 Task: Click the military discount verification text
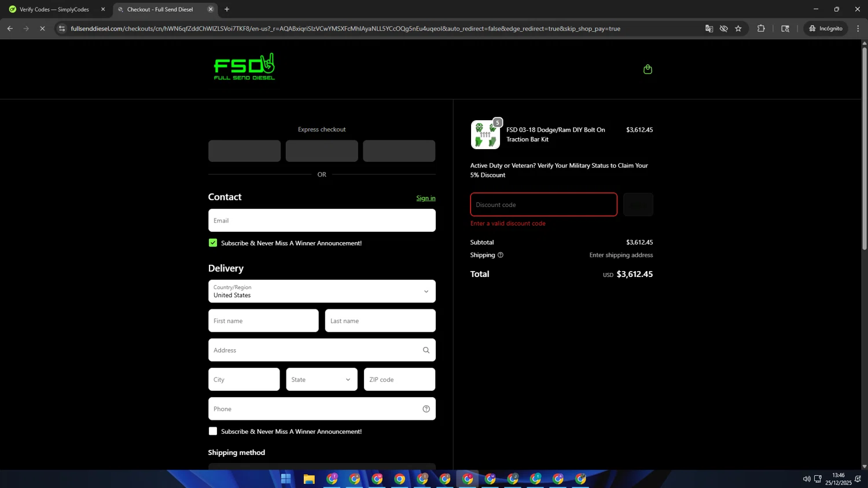(x=559, y=170)
